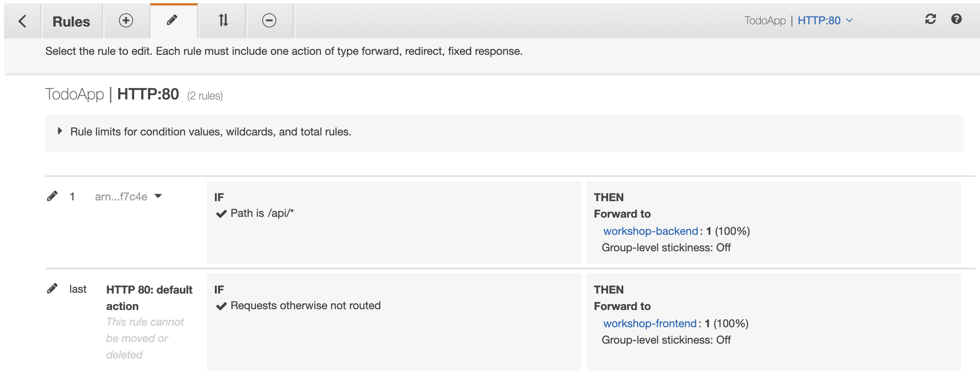Open the delete rules minus tab

pyautogui.click(x=269, y=20)
